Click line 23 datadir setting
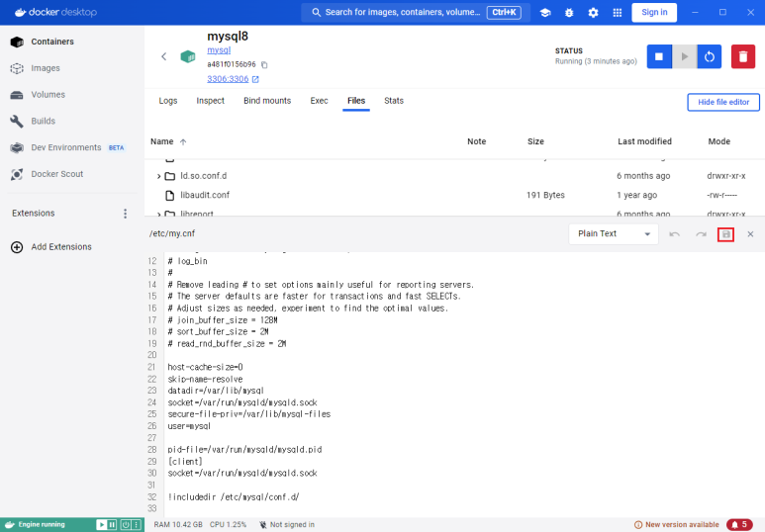This screenshot has width=765, height=532. (x=216, y=391)
